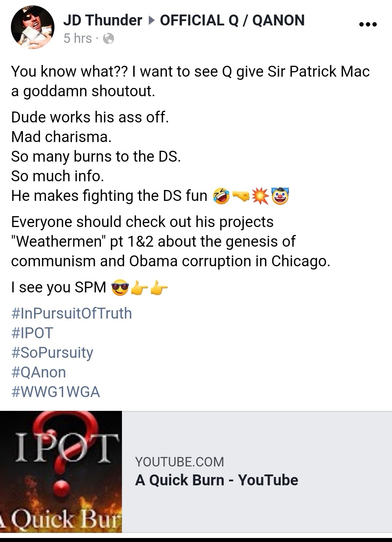Tap the laughing emoji after 'DS fun'
Viewport: 392px width, 542px height.
tap(221, 196)
